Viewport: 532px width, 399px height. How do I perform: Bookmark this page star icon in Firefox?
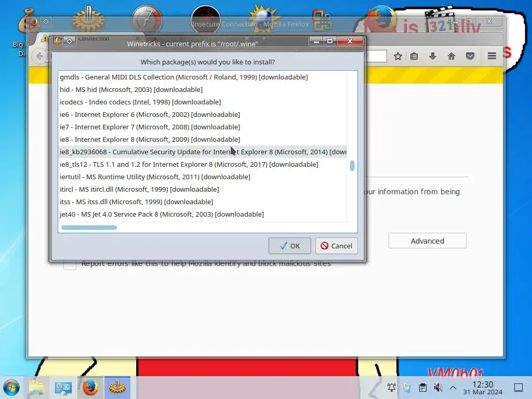click(x=398, y=56)
